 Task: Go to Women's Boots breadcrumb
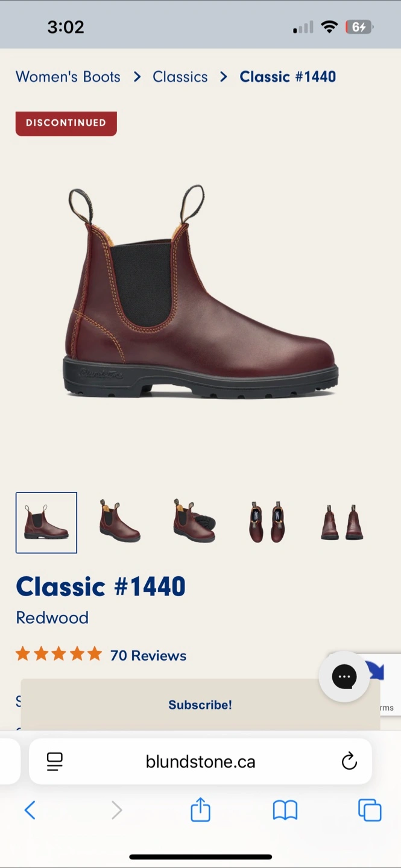pos(68,77)
